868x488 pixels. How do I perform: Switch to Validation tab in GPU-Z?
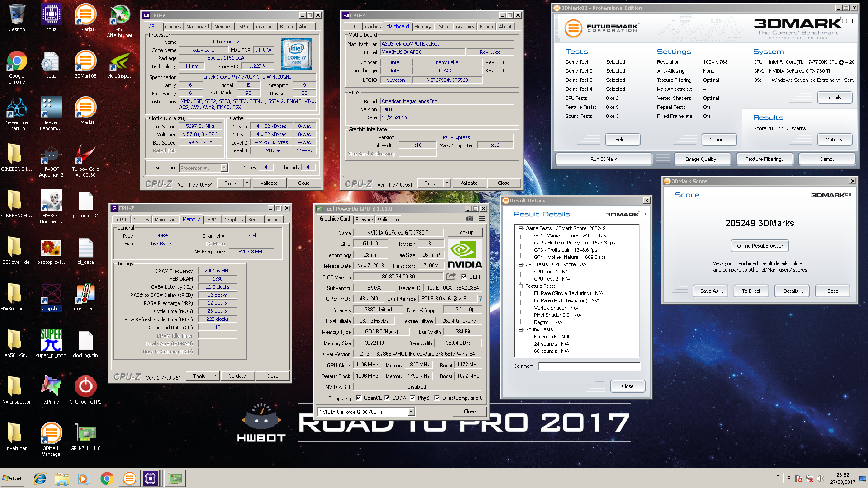point(388,220)
